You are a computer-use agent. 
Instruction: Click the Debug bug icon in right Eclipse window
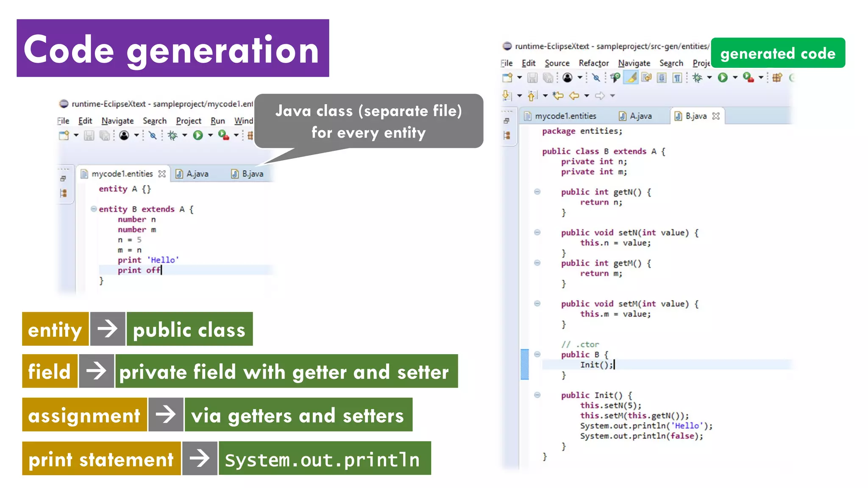click(x=697, y=78)
